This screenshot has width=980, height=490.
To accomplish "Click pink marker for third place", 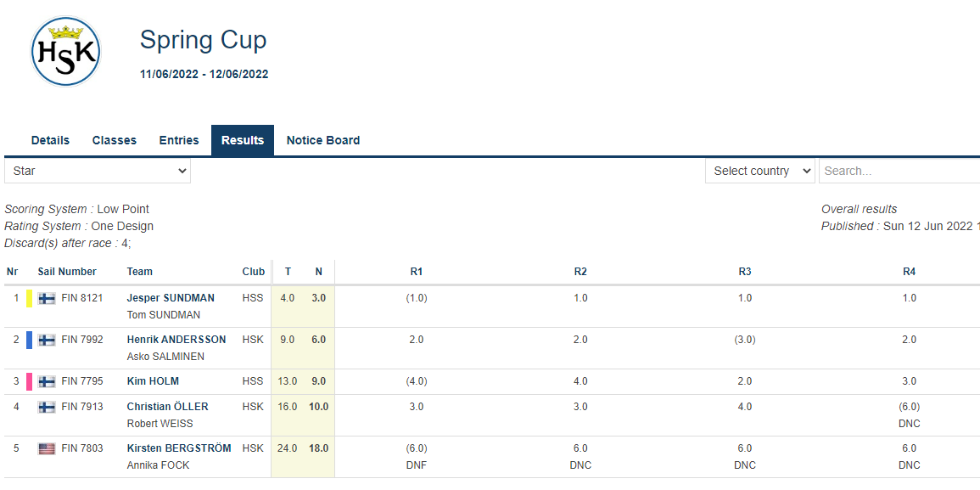I will coord(29,381).
